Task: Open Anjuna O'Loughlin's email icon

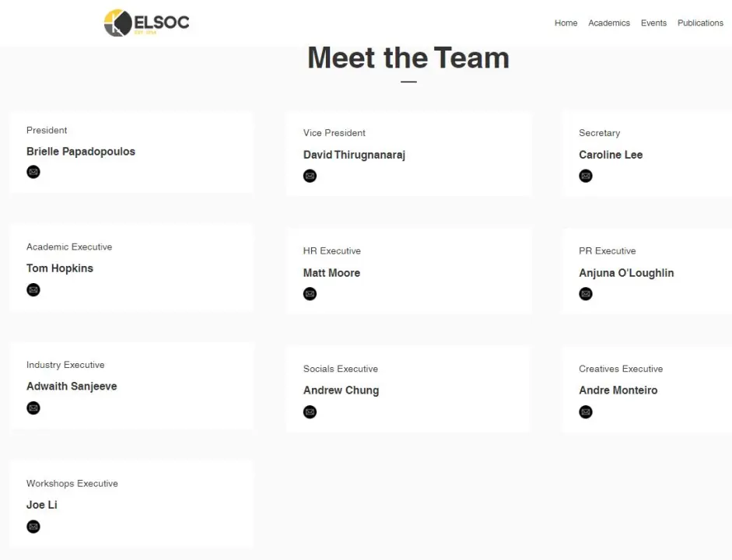Action: coord(586,294)
